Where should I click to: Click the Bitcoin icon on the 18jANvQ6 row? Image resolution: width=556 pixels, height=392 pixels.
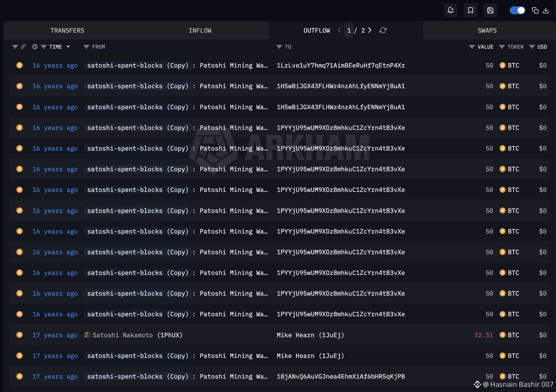20,376
